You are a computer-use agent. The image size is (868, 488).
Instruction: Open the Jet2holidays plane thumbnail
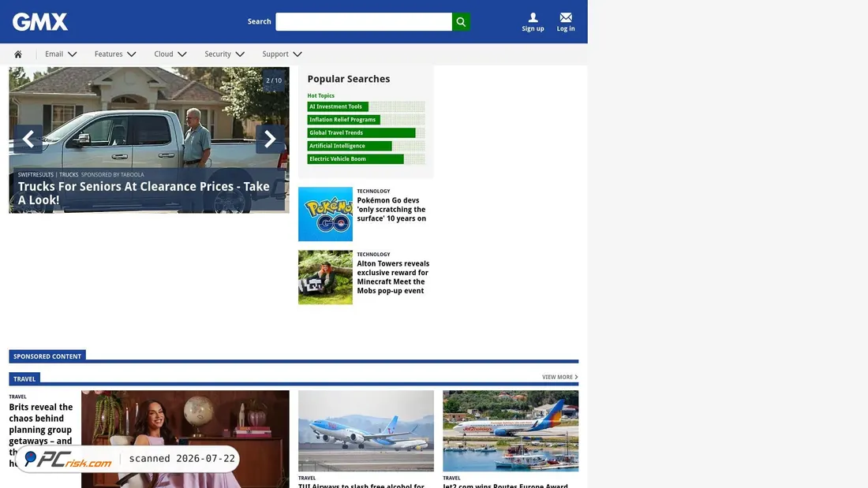(511, 431)
